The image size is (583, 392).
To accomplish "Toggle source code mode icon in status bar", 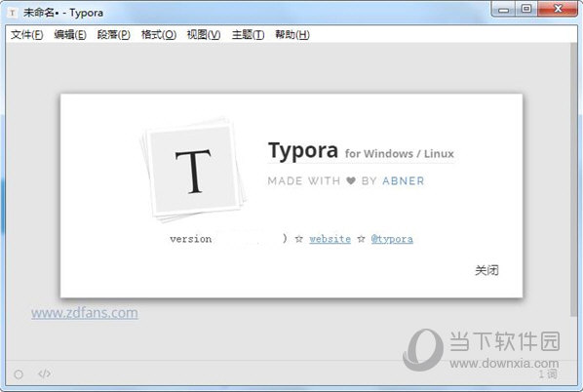I will 44,373.
